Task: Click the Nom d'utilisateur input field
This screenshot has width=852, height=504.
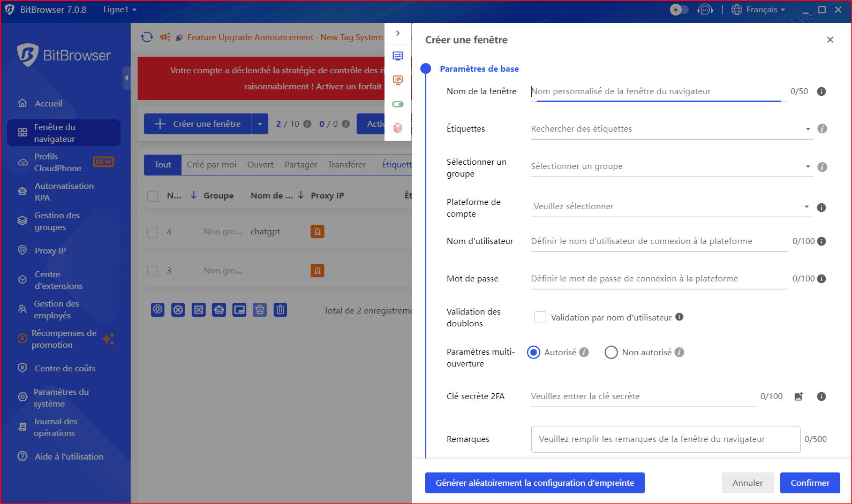Action: [659, 241]
